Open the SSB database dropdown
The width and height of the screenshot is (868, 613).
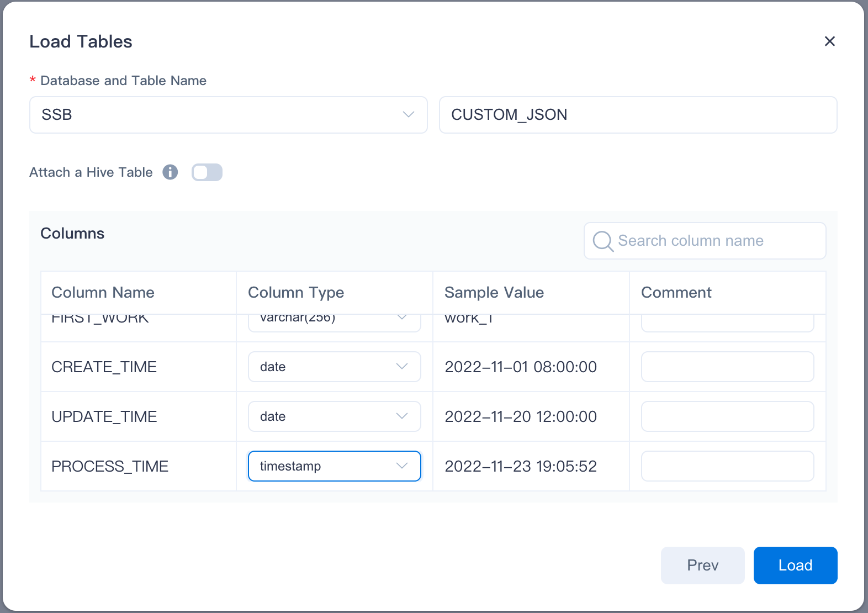click(x=228, y=115)
